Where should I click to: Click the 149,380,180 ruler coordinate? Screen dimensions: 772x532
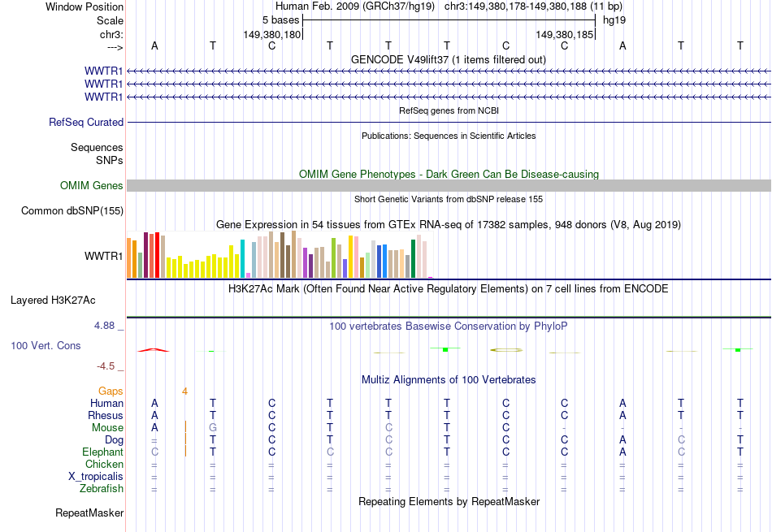coord(271,34)
